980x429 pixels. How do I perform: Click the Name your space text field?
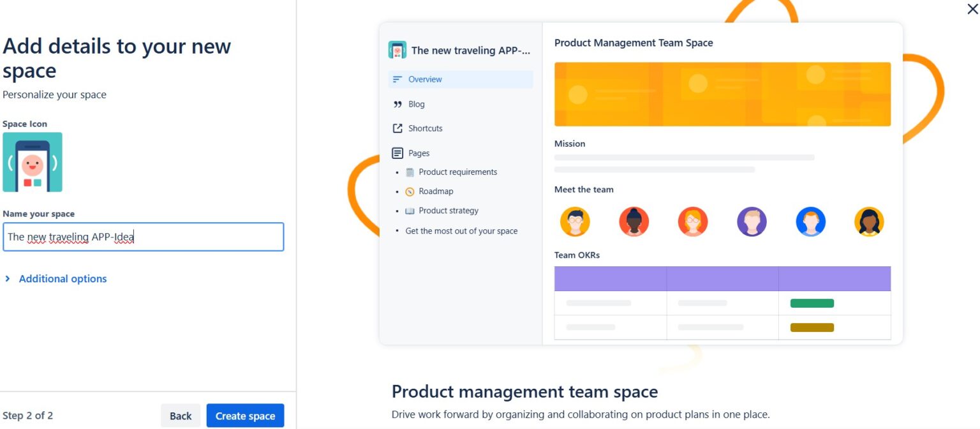[144, 237]
